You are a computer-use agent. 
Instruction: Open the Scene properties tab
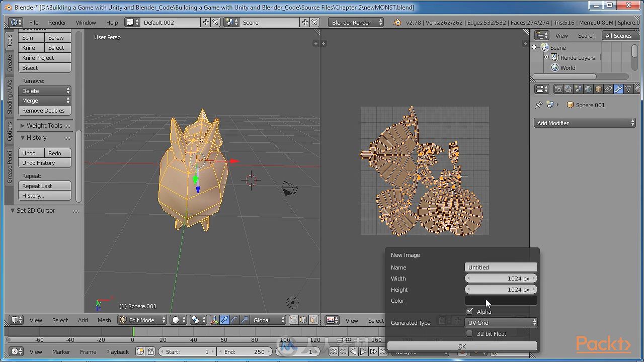[x=578, y=89]
